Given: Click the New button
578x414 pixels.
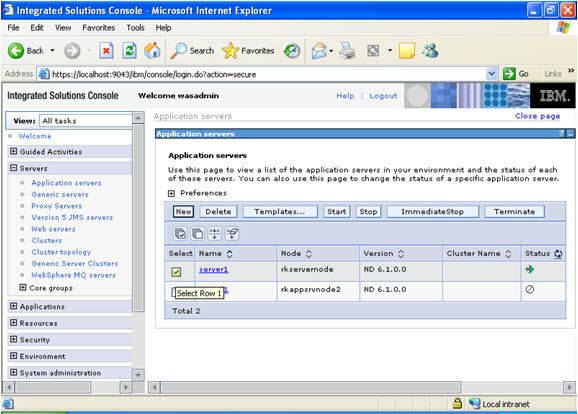Looking at the screenshot, I should (x=183, y=212).
